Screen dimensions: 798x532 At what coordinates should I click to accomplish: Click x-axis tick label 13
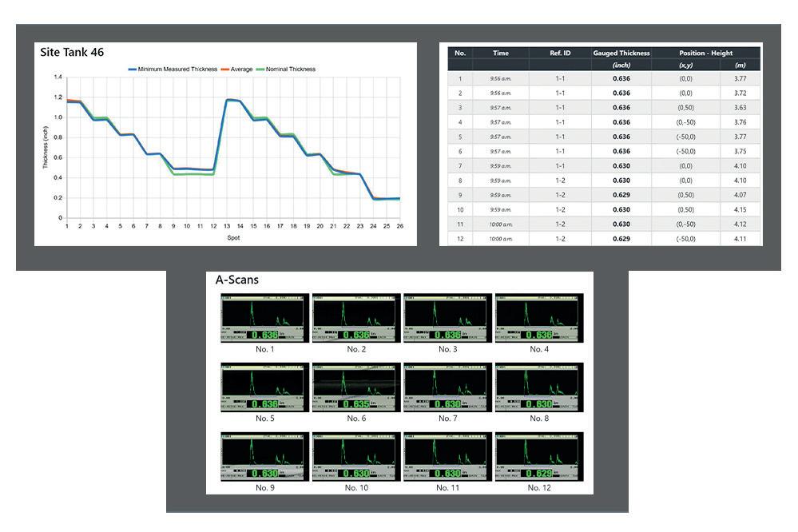(227, 226)
